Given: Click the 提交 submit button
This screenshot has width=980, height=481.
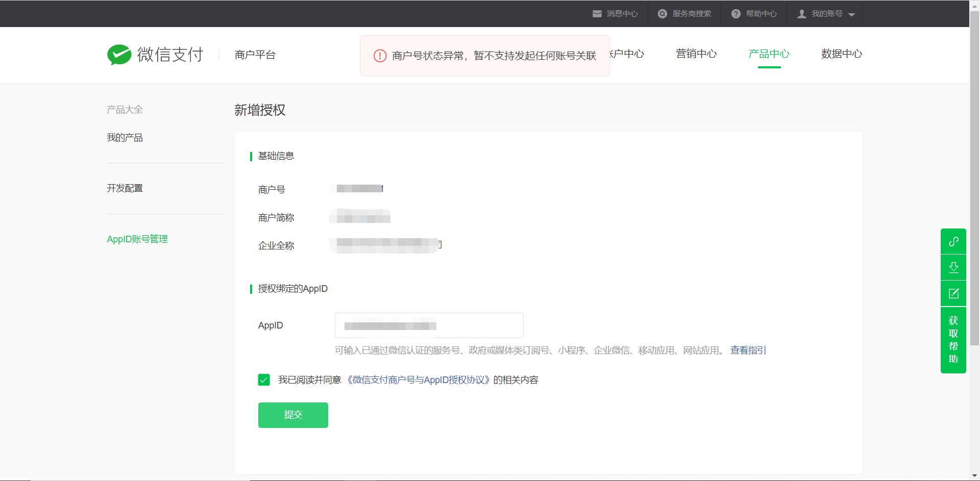Looking at the screenshot, I should (293, 415).
